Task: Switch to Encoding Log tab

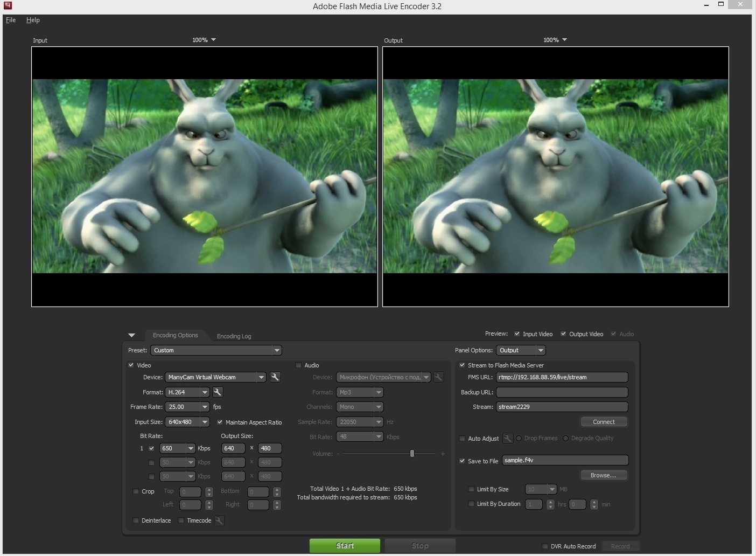Action: [x=234, y=336]
